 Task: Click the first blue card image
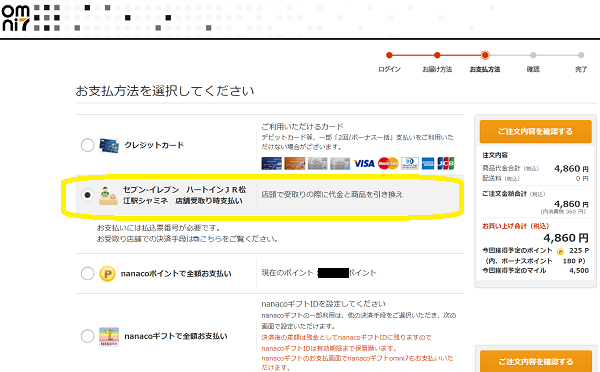pyautogui.click(x=272, y=163)
